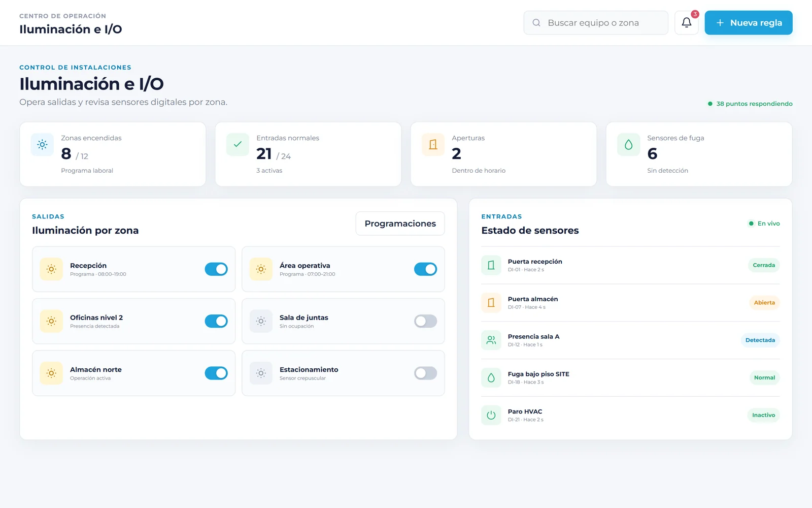Click the Fuga bajo piso SITE droplet icon
Viewport: 812px width, 508px height.
click(x=491, y=378)
